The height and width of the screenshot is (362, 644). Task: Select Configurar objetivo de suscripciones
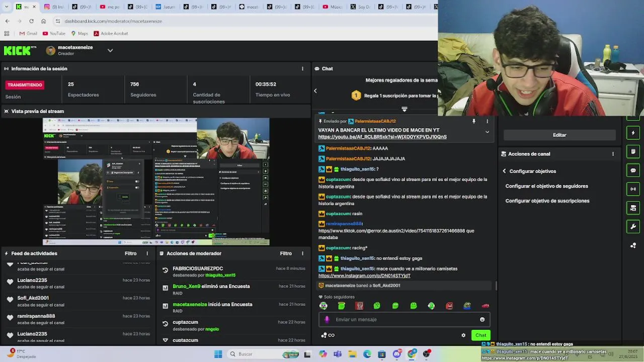click(547, 201)
